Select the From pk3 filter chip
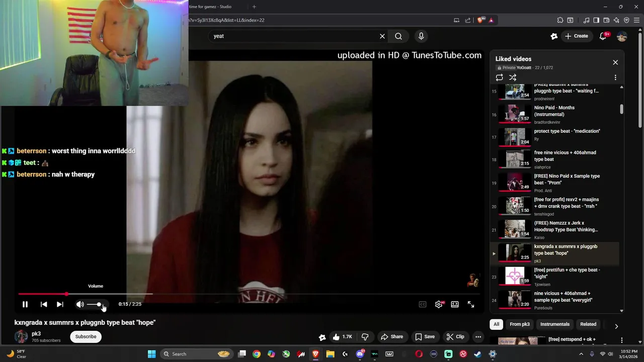Image resolution: width=644 pixels, height=362 pixels. (520, 324)
